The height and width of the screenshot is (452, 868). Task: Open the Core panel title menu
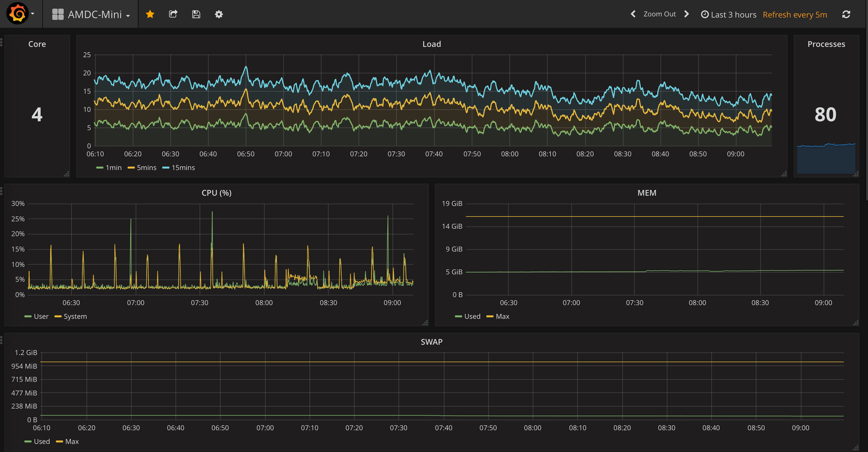37,44
